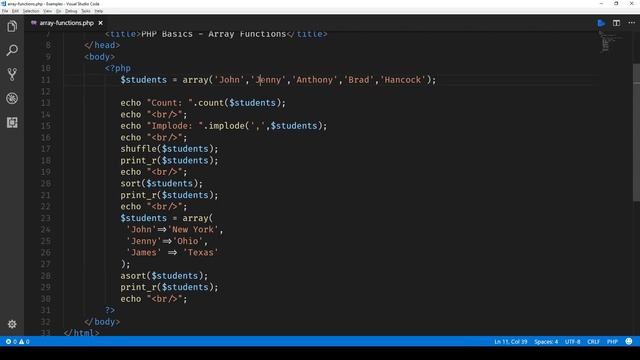Image resolution: width=640 pixels, height=360 pixels.
Task: Change line endings via CRLF indicator
Action: tap(593, 342)
